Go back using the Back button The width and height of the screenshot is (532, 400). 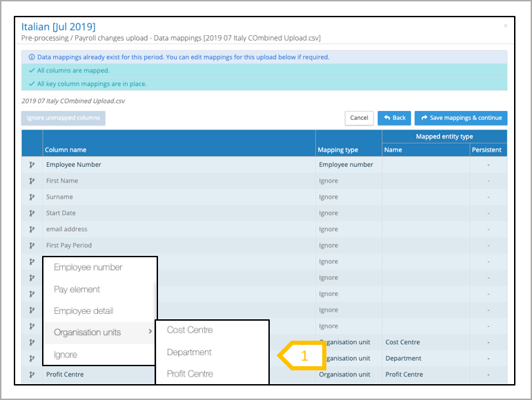click(x=395, y=118)
